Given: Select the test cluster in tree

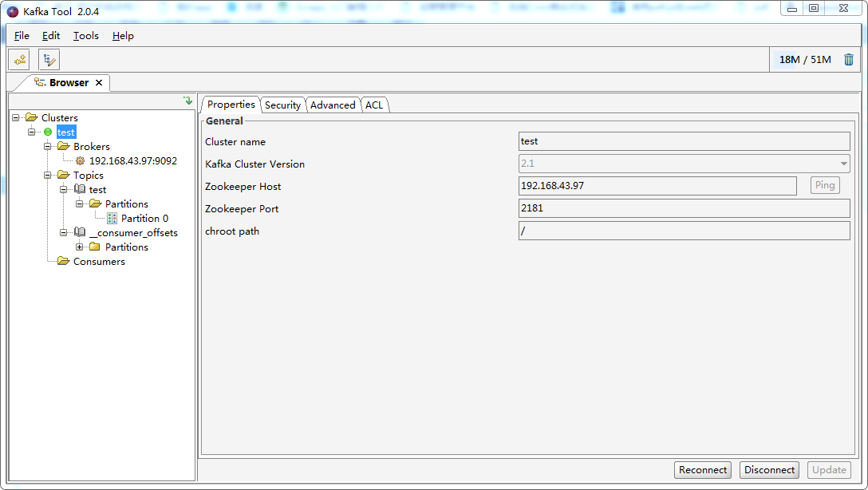Looking at the screenshot, I should point(66,132).
